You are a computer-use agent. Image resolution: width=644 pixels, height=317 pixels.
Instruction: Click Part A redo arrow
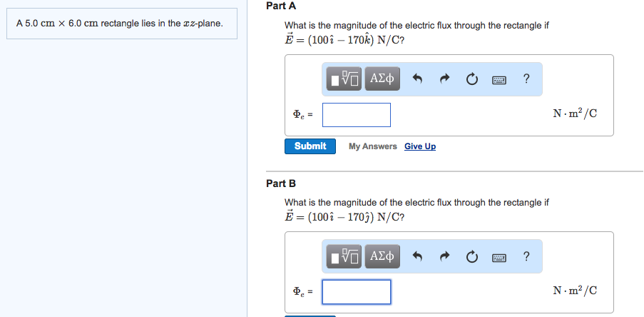click(445, 79)
